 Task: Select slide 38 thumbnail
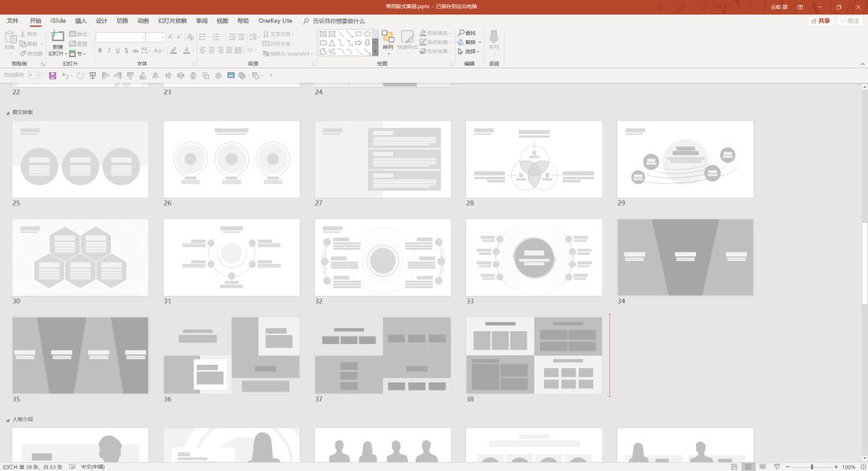click(534, 355)
